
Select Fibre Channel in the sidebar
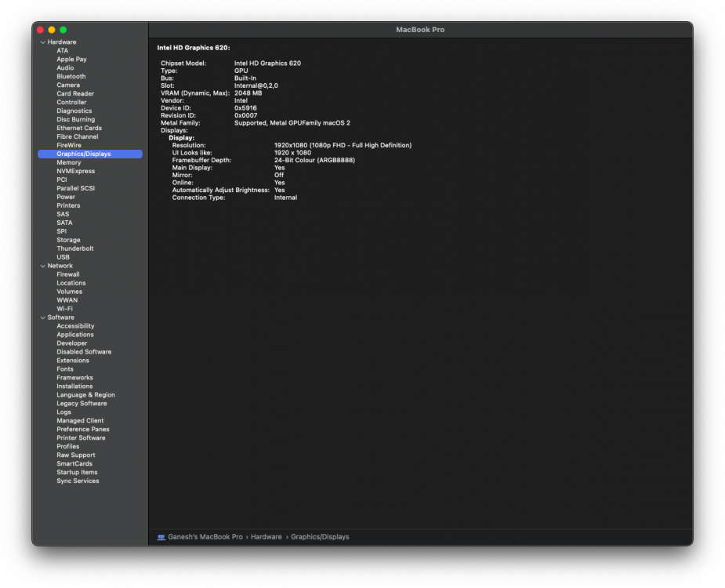(78, 137)
